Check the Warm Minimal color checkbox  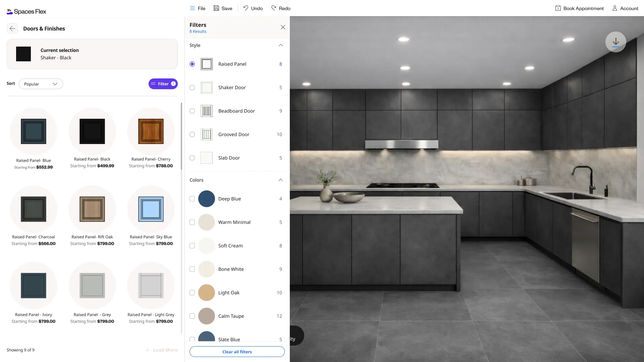[x=192, y=222]
